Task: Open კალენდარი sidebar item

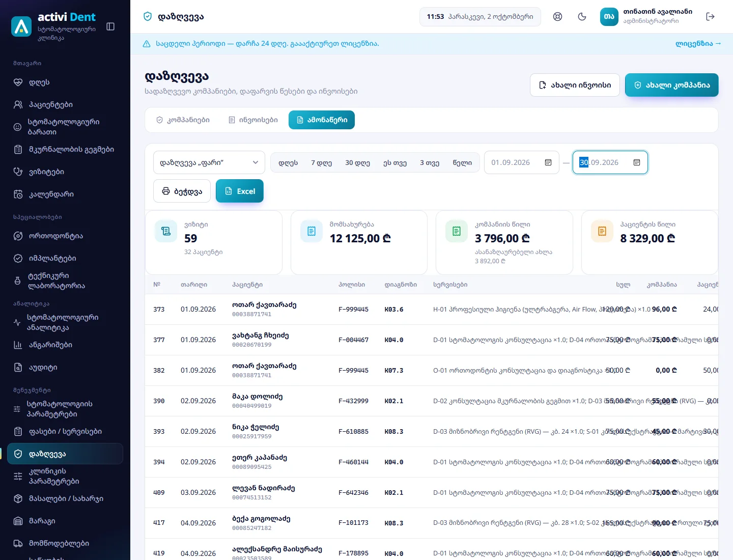Action: point(65,194)
